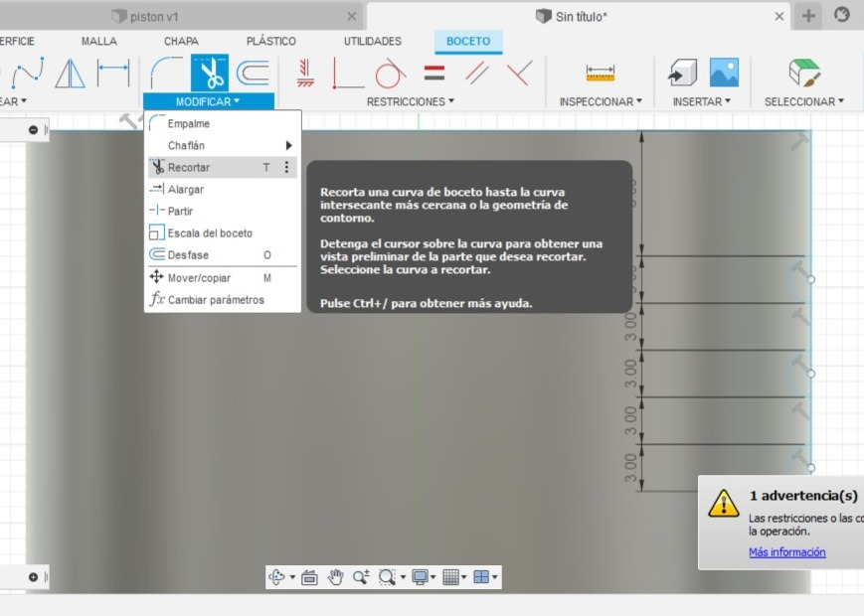Select the Coincident constraint icon
The width and height of the screenshot is (864, 616).
click(348, 73)
